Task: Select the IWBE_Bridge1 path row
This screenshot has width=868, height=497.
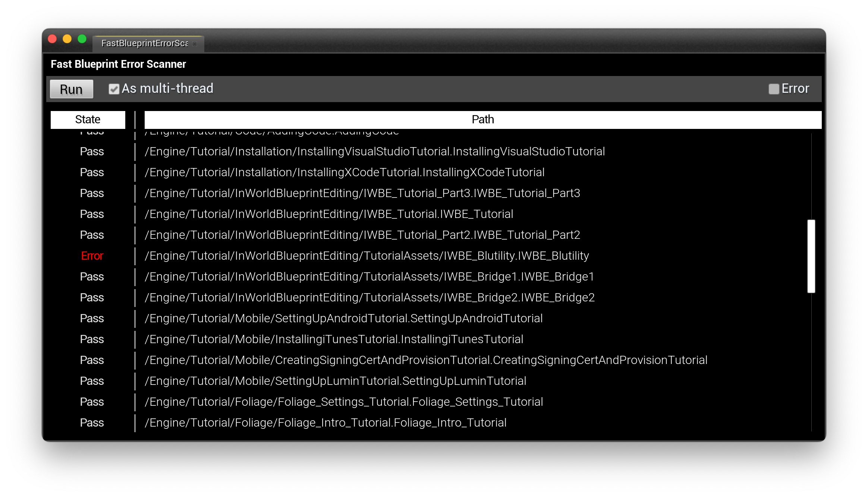Action: (x=369, y=277)
